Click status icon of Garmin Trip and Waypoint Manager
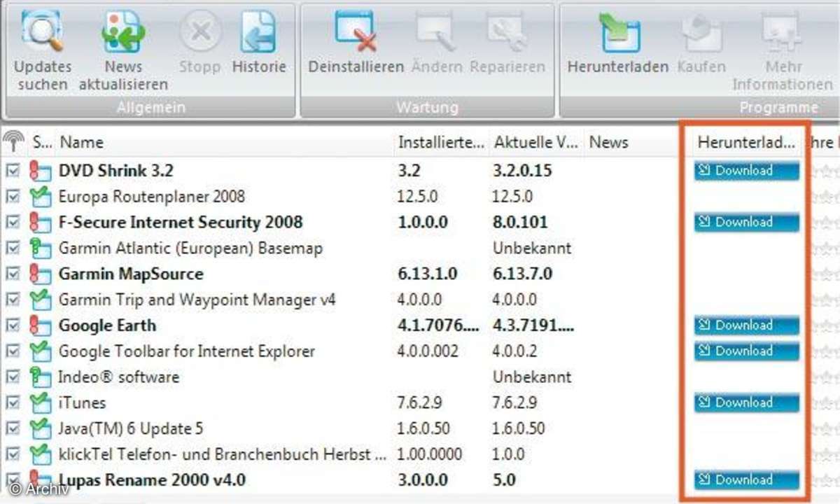840x504 pixels. (41, 300)
